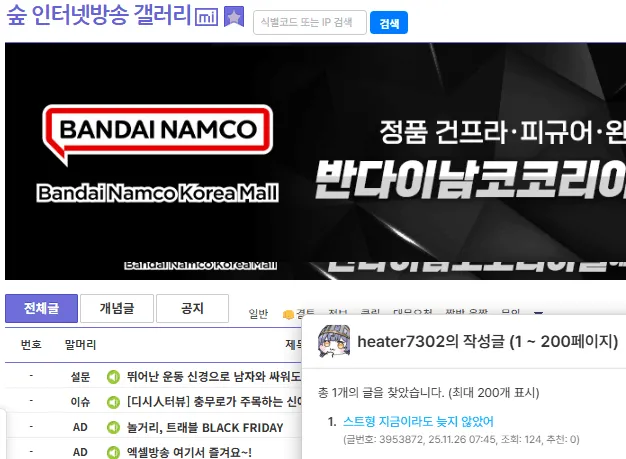Open the 엑셀방송 여기서 즐겨요~! ad

coord(189,453)
